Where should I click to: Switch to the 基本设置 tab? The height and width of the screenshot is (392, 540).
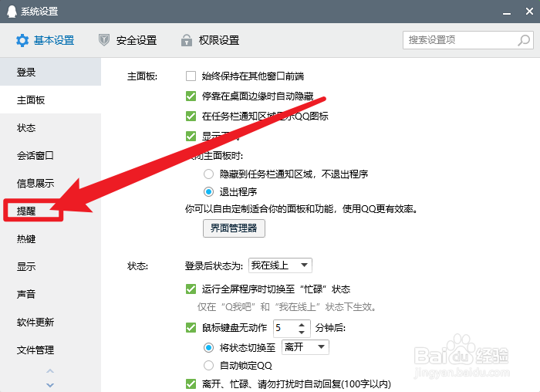coord(45,41)
